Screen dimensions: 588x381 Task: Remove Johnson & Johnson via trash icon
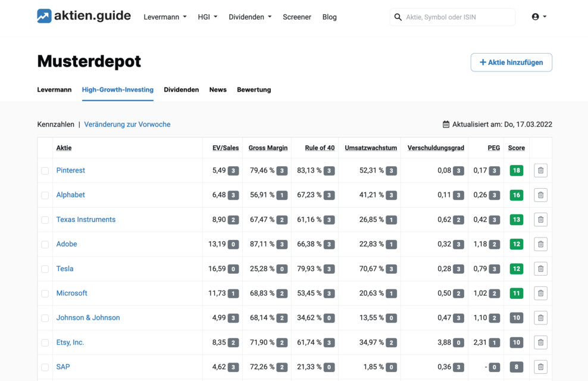pyautogui.click(x=540, y=318)
